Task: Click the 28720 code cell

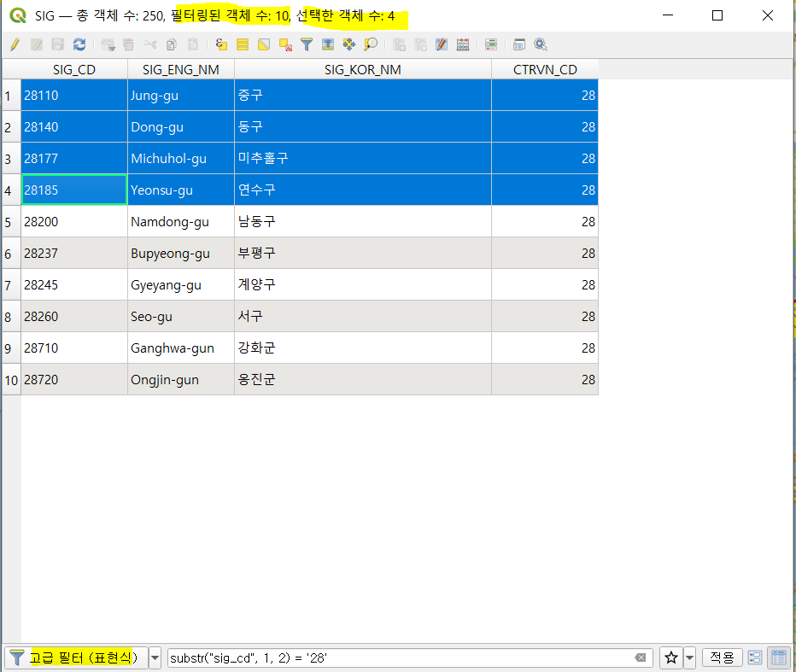Action: (x=74, y=380)
